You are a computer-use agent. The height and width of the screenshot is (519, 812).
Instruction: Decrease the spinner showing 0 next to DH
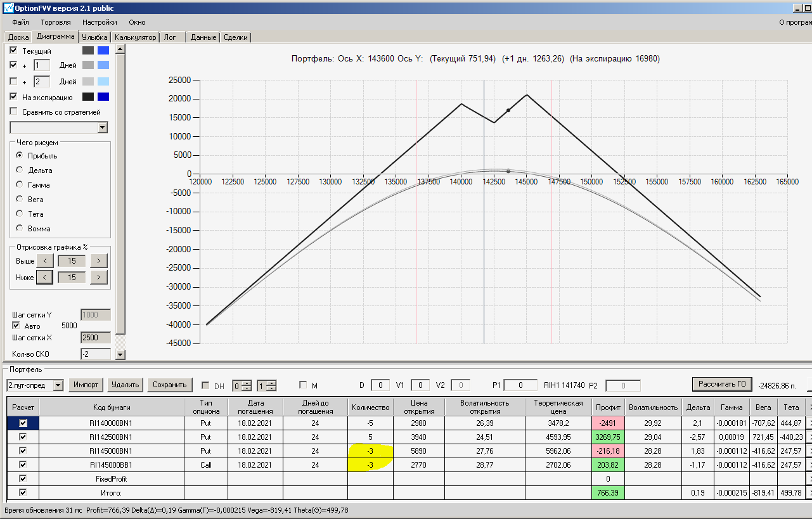247,387
